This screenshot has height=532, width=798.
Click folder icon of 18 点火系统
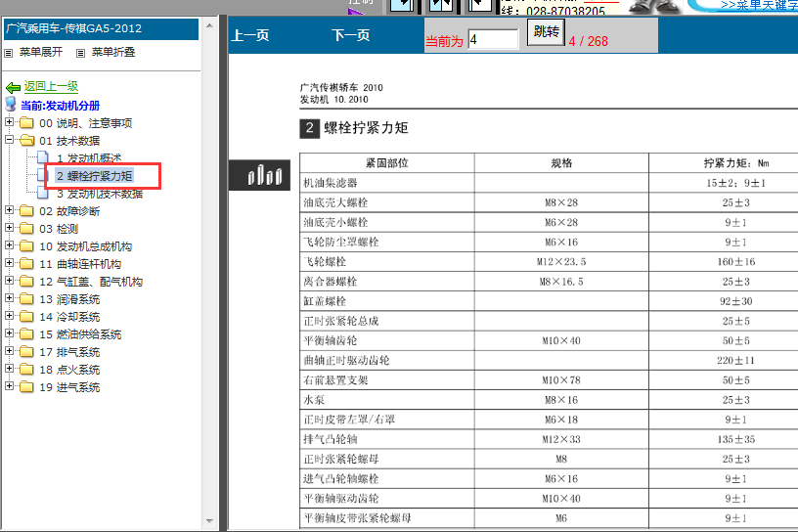pyautogui.click(x=26, y=369)
